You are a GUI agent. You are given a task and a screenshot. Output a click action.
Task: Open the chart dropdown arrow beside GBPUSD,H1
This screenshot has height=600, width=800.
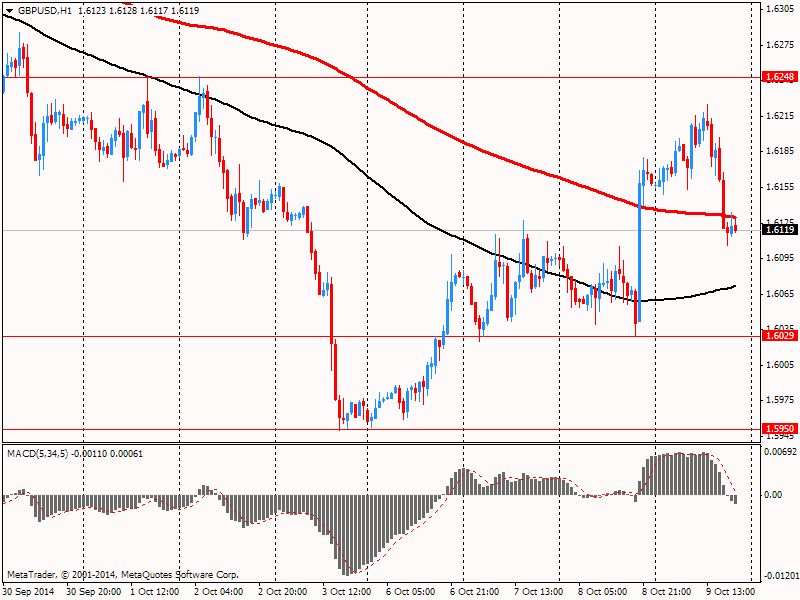(x=9, y=11)
